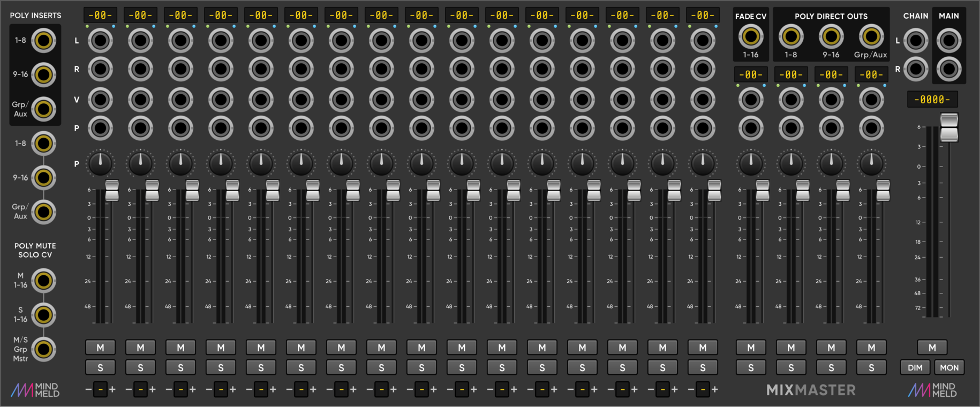Click the Poly Direct Outs 9-16 jack
This screenshot has height=407, width=980.
click(831, 36)
